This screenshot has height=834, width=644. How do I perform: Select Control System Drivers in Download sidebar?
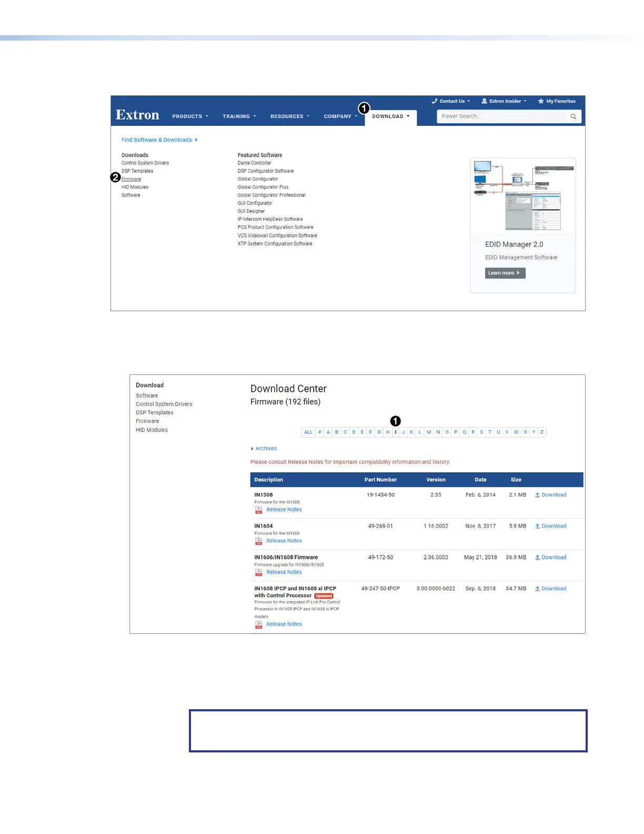tap(164, 404)
